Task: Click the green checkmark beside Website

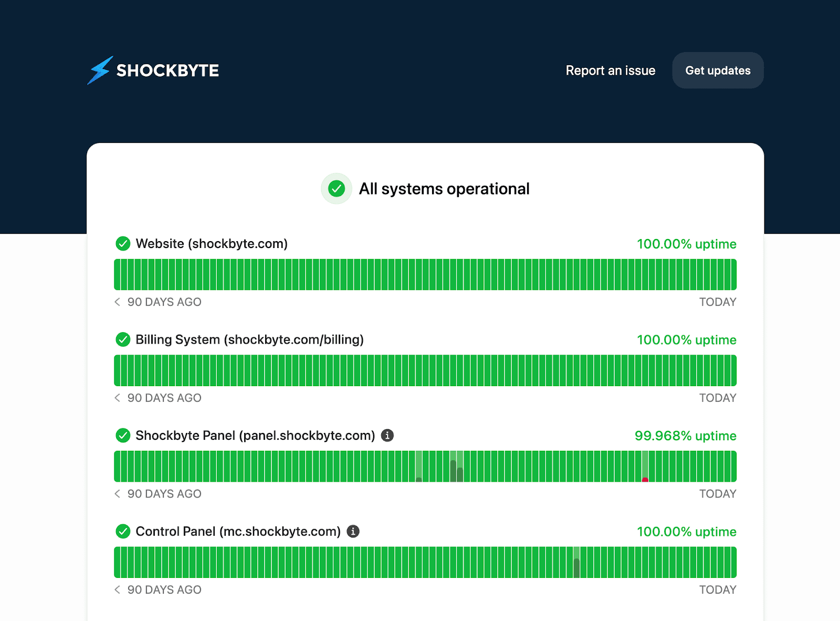Action: coord(123,243)
